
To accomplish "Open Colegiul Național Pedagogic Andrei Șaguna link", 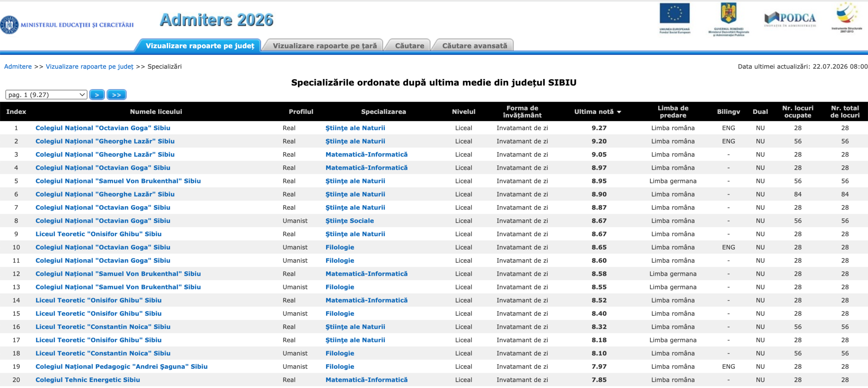I will click(121, 367).
